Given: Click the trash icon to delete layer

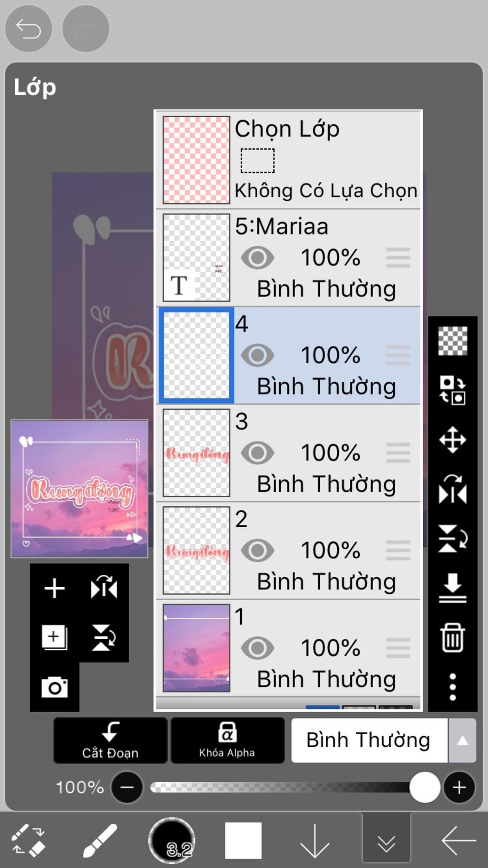Looking at the screenshot, I should coord(452,637).
